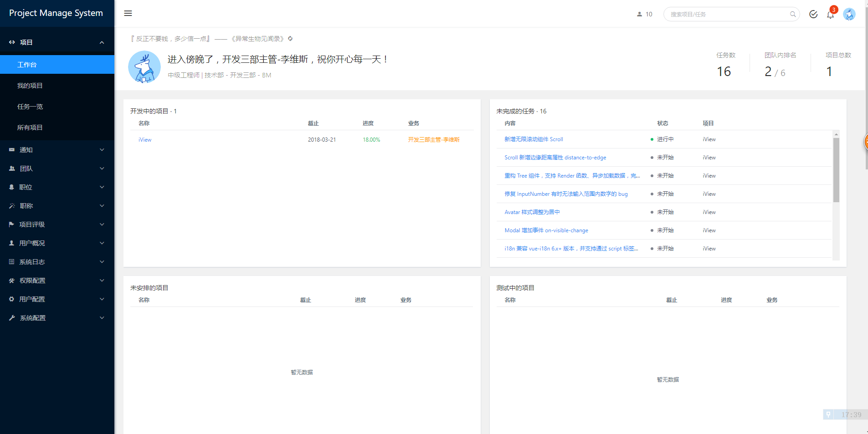Click the 职位 sidebar icon
868x434 pixels.
click(11, 187)
